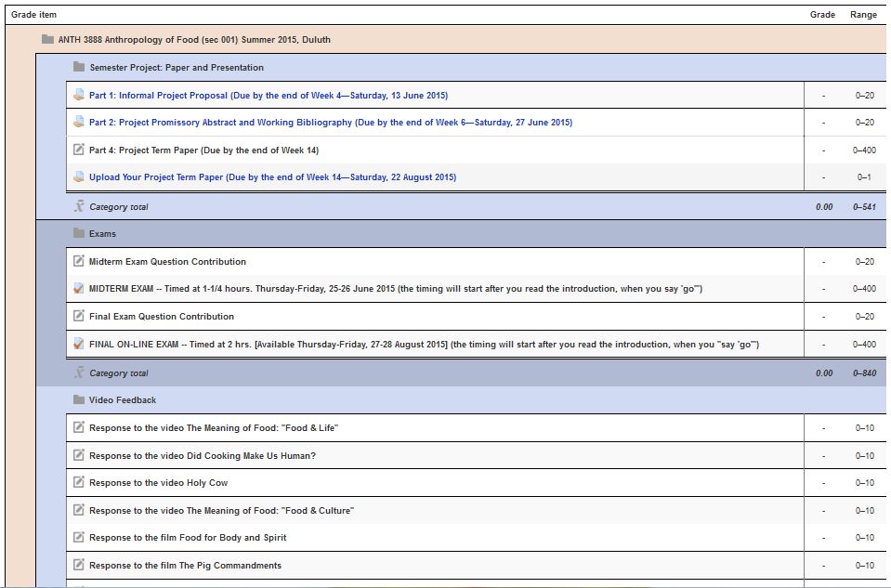
Task: Click the folder icon beside ANTH 3888 course title
Action: [47, 39]
